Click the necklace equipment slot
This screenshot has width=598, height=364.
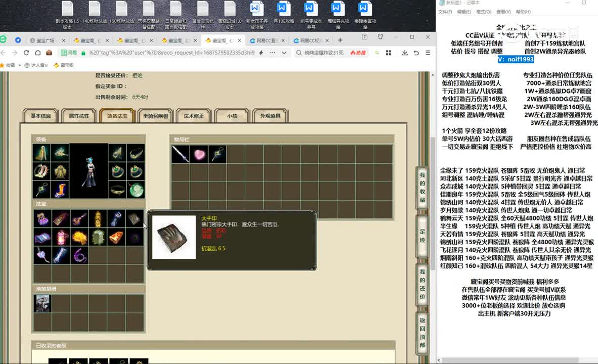pyautogui.click(x=136, y=153)
